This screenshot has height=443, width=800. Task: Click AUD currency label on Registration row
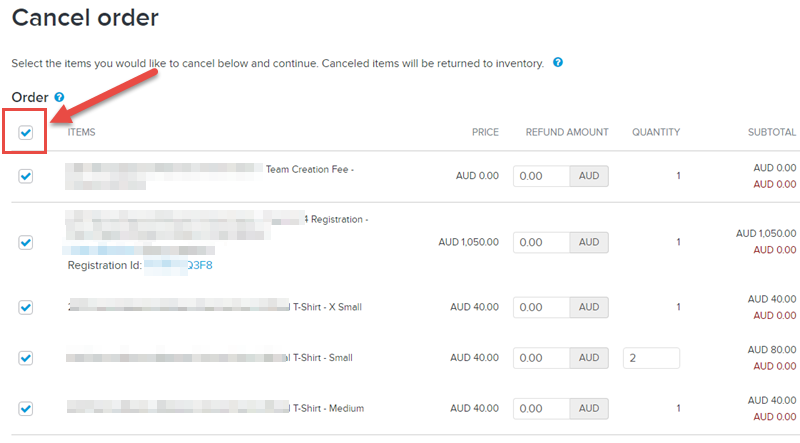point(589,242)
